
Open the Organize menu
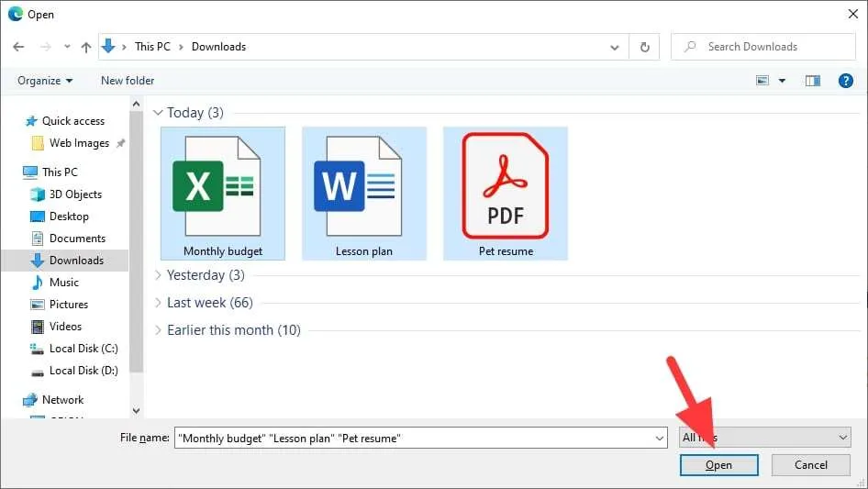pos(45,81)
